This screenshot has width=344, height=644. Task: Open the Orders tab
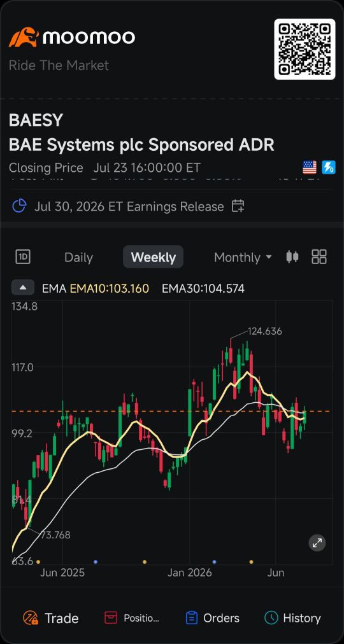click(213, 618)
